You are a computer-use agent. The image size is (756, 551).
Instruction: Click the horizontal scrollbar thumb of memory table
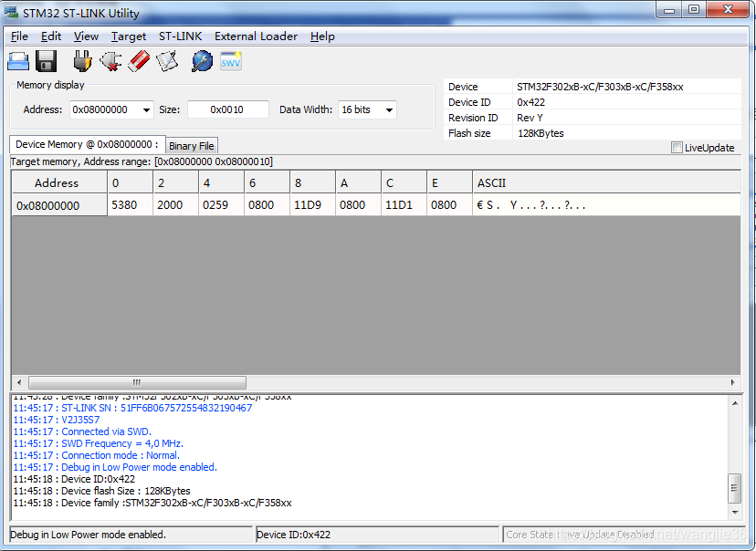(137, 382)
